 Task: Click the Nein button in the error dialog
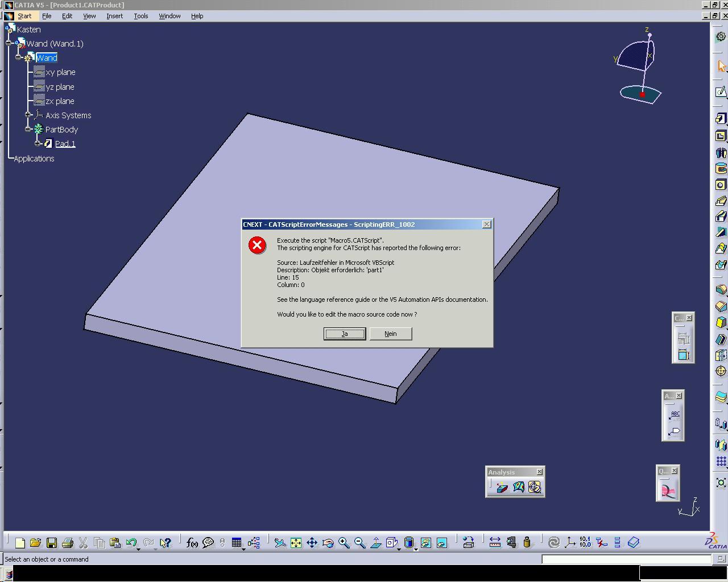391,334
